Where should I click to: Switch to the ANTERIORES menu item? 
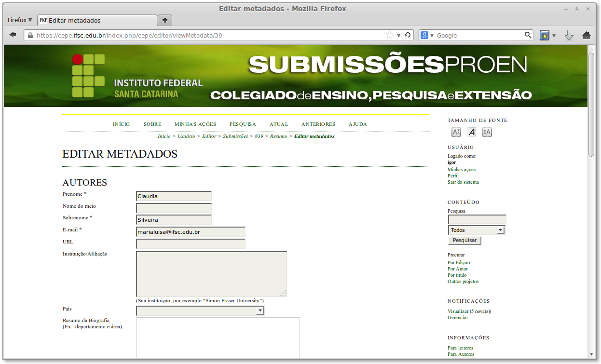point(318,124)
